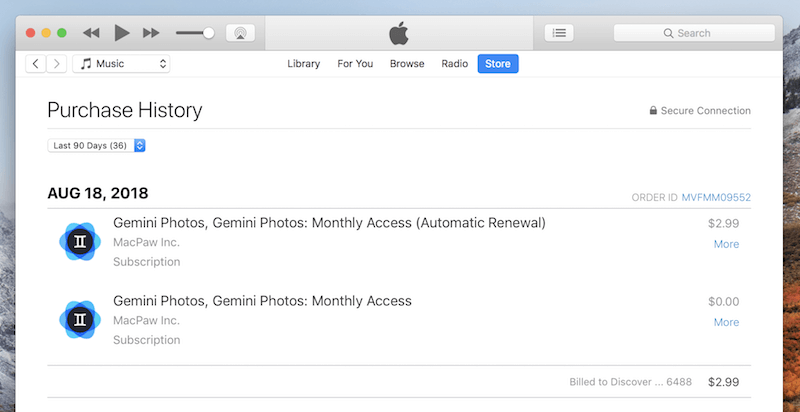This screenshot has height=412, width=800.
Task: Go back with the left chevron button
Action: [x=36, y=64]
